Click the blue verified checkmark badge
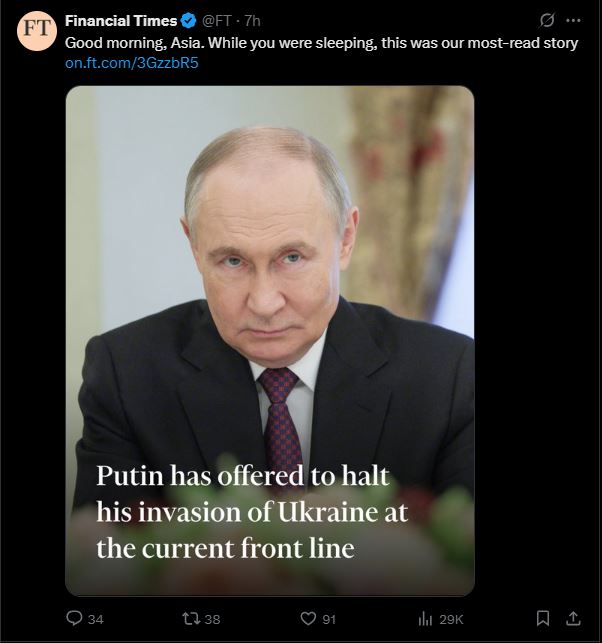 click(188, 21)
